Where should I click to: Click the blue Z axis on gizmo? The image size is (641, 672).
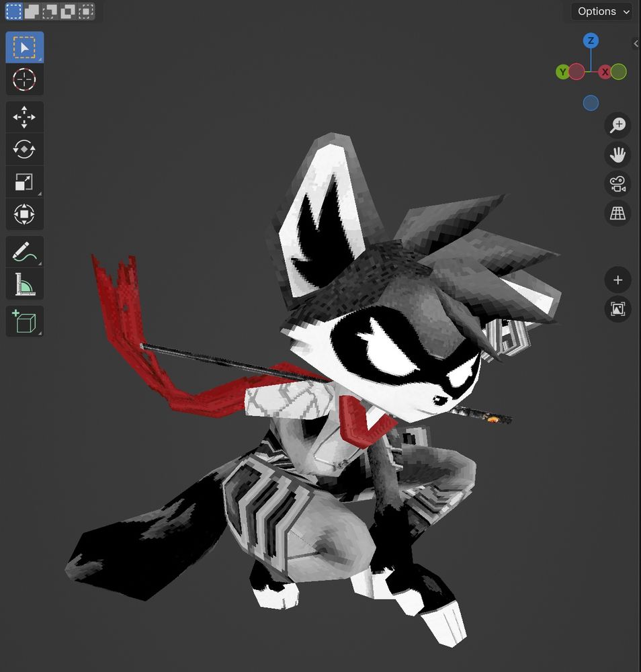click(591, 41)
